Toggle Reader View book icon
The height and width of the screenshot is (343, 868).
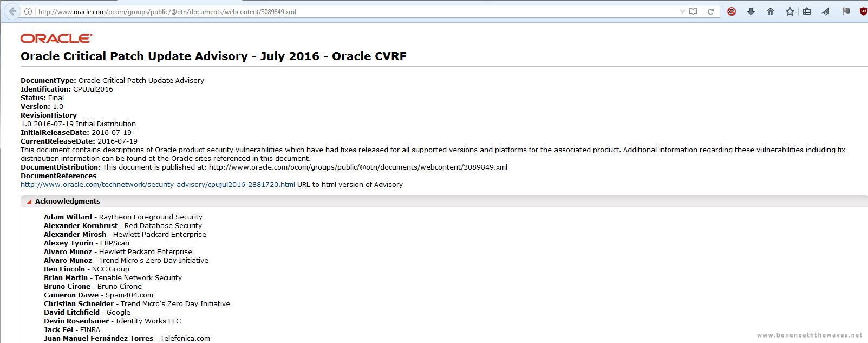pos(693,11)
